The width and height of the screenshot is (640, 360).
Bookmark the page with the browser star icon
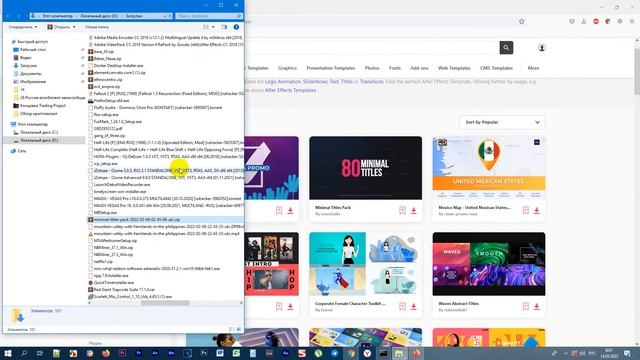pos(521,21)
